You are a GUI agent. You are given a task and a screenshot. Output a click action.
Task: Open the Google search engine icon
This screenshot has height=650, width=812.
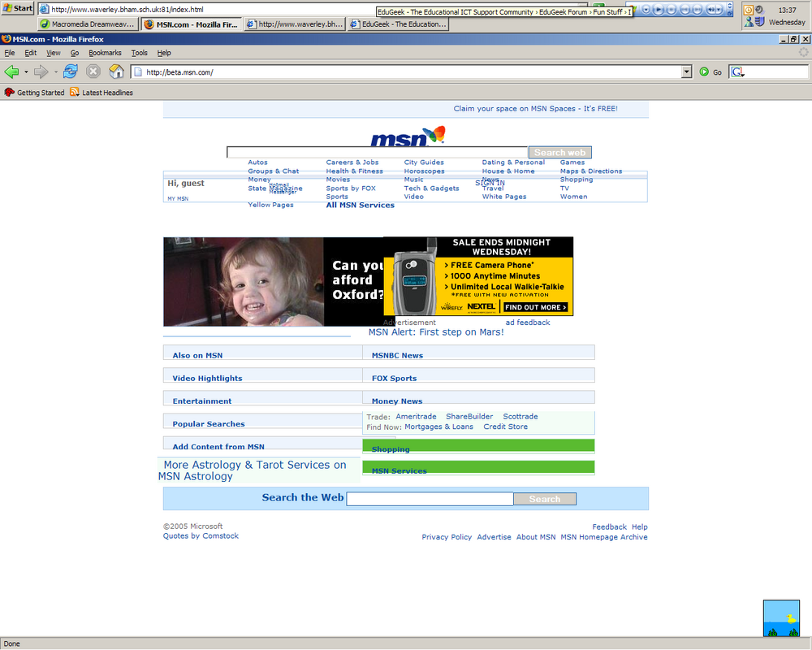[737, 72]
